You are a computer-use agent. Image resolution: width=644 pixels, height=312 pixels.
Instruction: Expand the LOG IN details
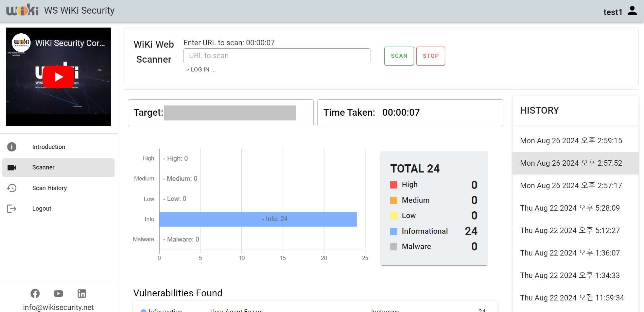pyautogui.click(x=201, y=69)
